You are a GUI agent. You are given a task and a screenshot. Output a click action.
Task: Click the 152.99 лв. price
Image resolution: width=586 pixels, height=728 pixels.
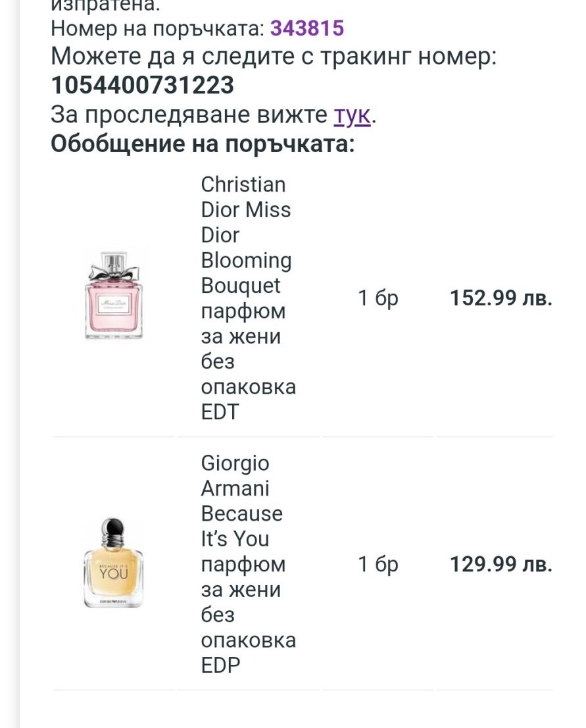click(501, 298)
